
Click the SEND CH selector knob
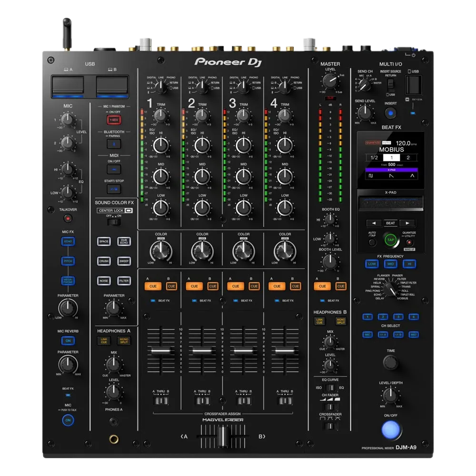[x=364, y=85]
